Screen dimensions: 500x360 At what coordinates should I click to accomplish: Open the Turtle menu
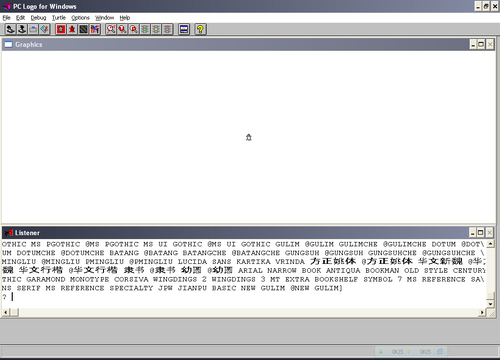click(59, 18)
